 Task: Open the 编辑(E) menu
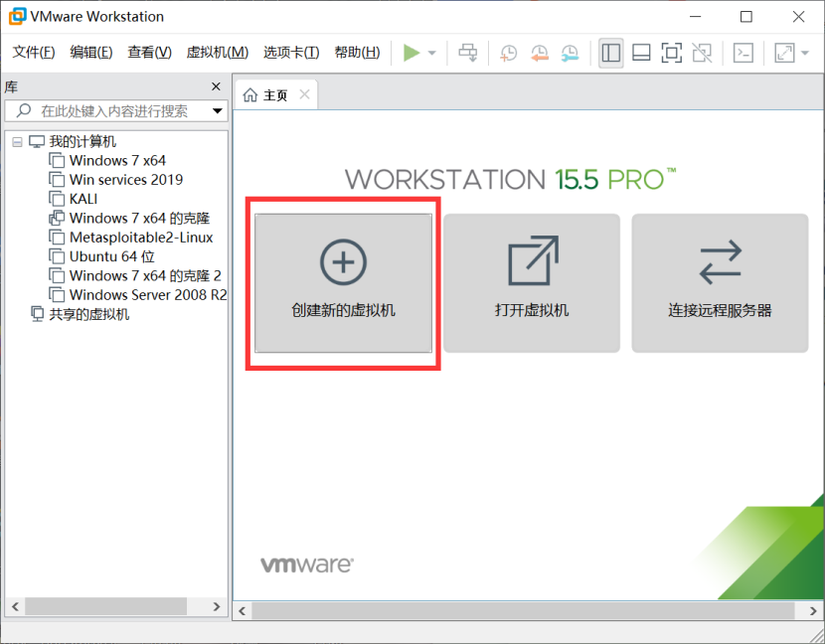tap(91, 52)
